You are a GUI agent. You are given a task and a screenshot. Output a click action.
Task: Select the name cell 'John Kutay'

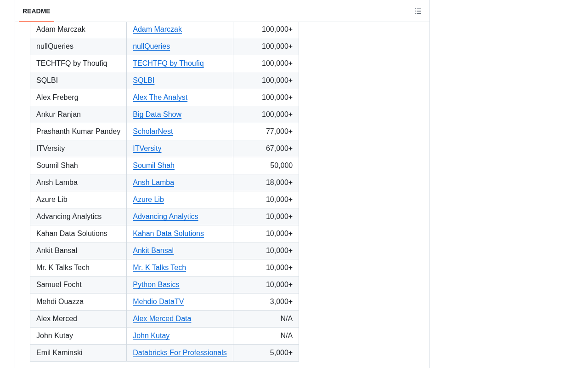(79, 336)
